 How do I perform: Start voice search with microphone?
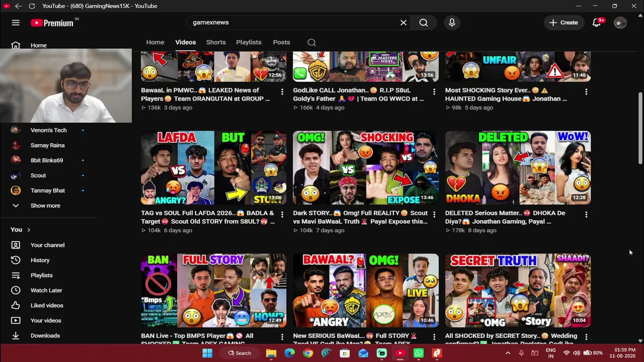pyautogui.click(x=452, y=23)
